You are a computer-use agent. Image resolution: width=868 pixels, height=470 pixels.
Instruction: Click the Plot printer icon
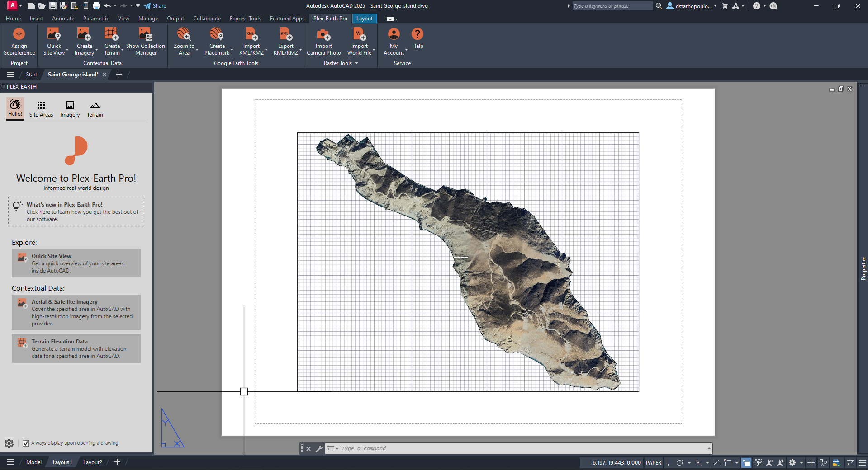(x=96, y=6)
